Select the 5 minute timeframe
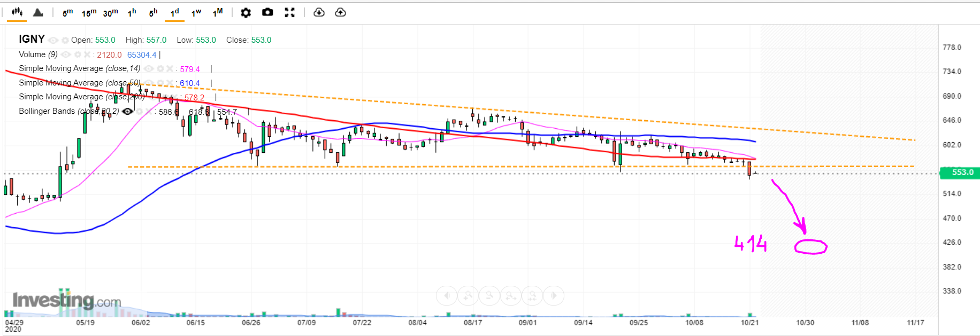Viewport: 980px width, 336px height. [67, 13]
